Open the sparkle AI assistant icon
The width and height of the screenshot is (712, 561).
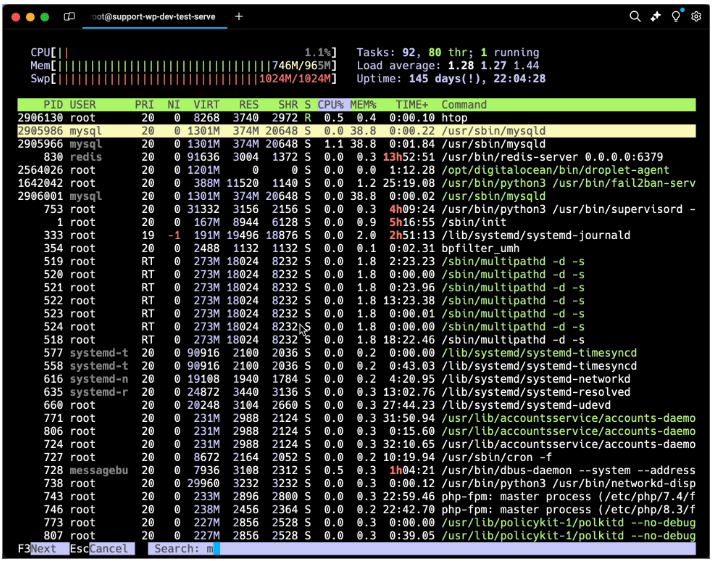point(655,17)
